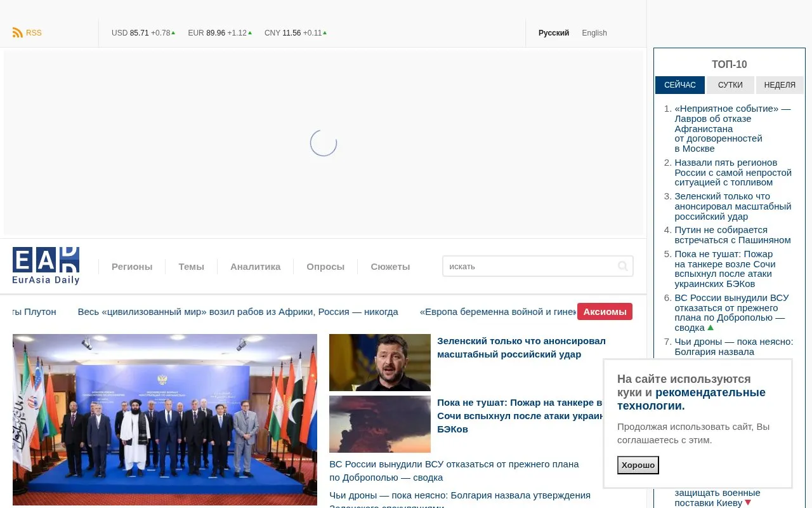This screenshot has width=812, height=508.
Task: Switch TOP-10 to the СУТКИ tab
Action: (x=730, y=85)
